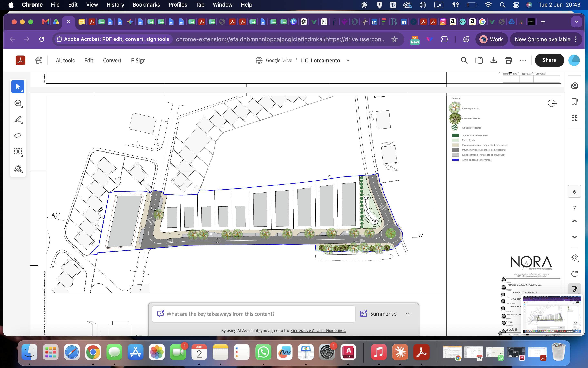Go to the previous page with up chevron
The height and width of the screenshot is (368, 588).
pyautogui.click(x=574, y=221)
